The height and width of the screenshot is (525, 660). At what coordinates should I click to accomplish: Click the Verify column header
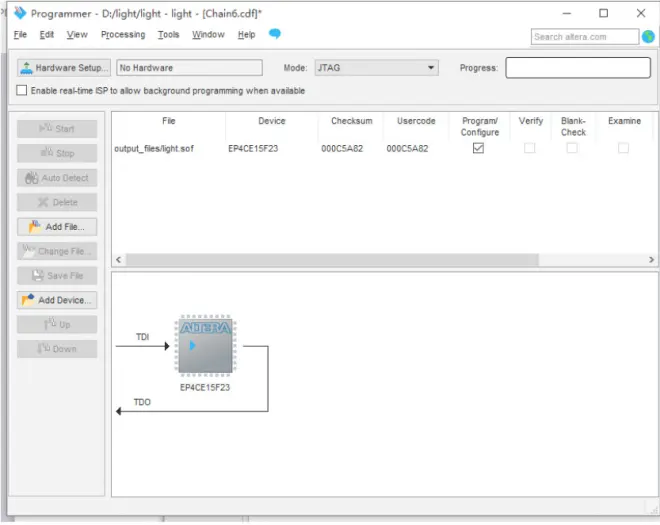pos(531,121)
